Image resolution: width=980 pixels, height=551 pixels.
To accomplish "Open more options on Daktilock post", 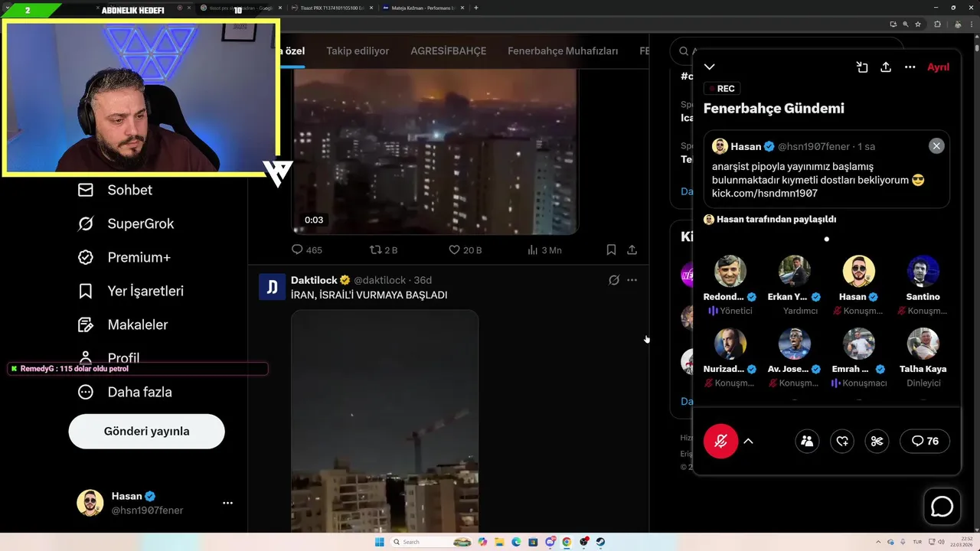I will (632, 280).
